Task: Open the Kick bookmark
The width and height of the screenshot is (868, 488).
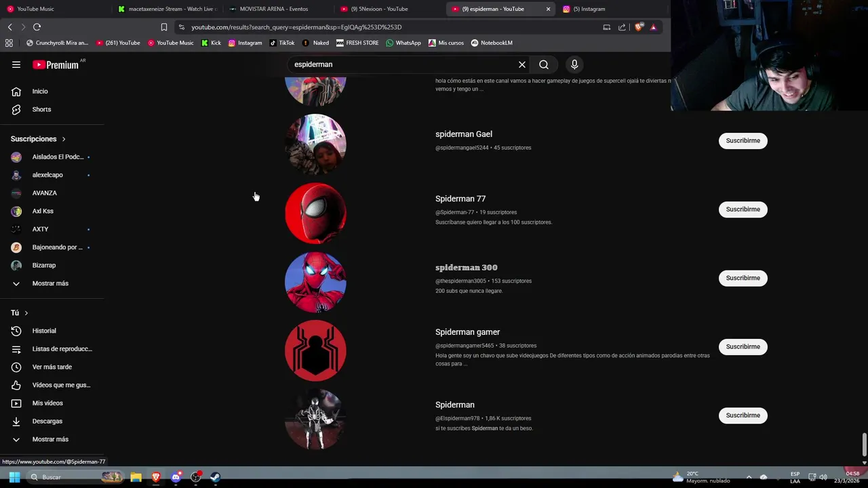Action: coord(211,43)
